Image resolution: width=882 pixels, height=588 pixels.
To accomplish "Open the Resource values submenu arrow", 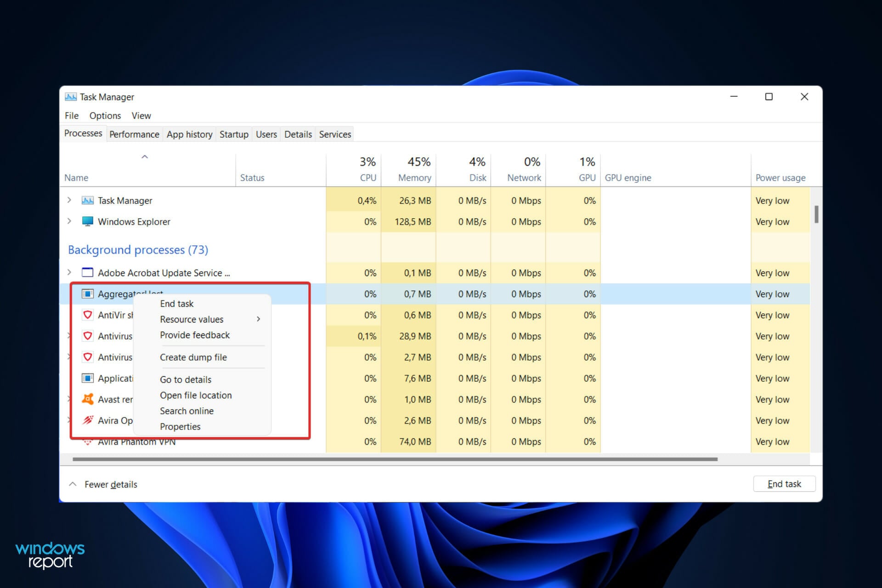I will (259, 319).
